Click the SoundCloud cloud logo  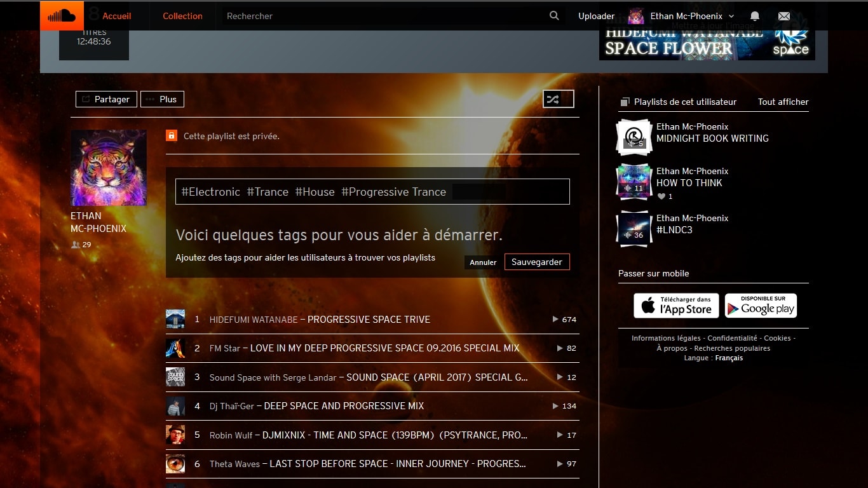point(62,16)
